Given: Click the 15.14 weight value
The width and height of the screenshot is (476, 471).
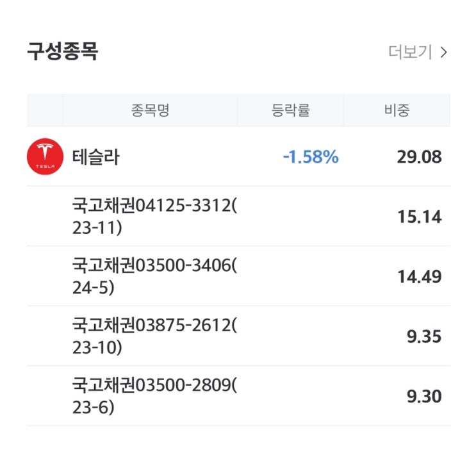Looking at the screenshot, I should click(x=419, y=217).
